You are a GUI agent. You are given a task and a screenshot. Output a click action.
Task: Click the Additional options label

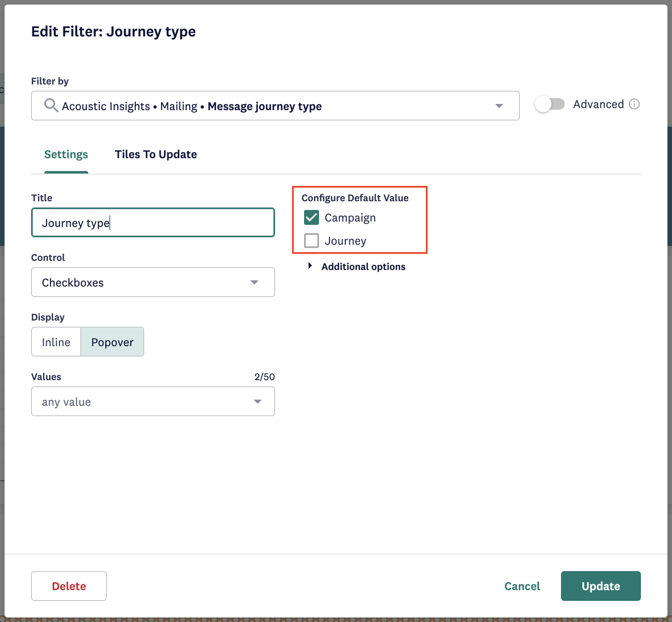(363, 267)
